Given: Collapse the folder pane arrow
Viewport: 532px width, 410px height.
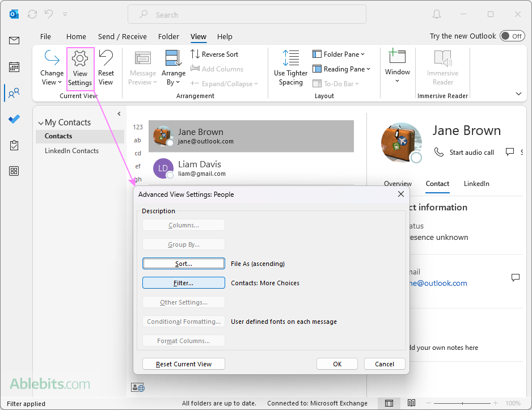Looking at the screenshot, I should (x=119, y=113).
